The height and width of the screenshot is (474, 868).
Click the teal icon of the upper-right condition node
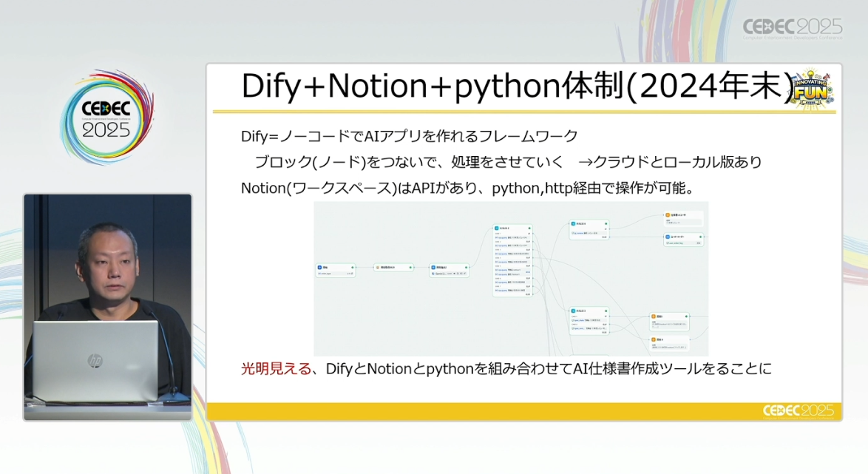[573, 224]
